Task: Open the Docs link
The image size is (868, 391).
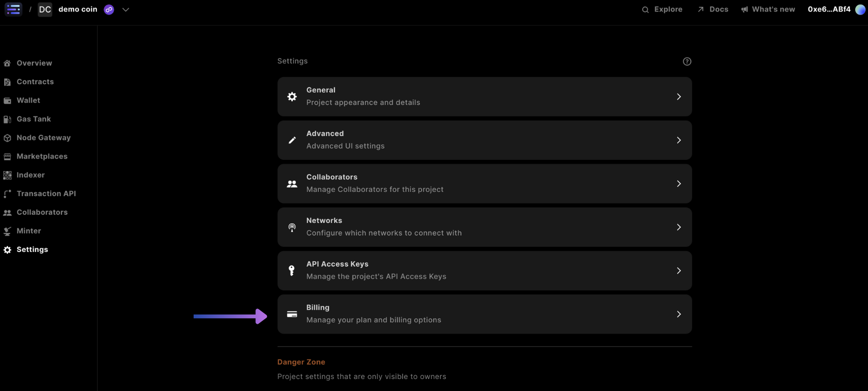Action: point(718,9)
